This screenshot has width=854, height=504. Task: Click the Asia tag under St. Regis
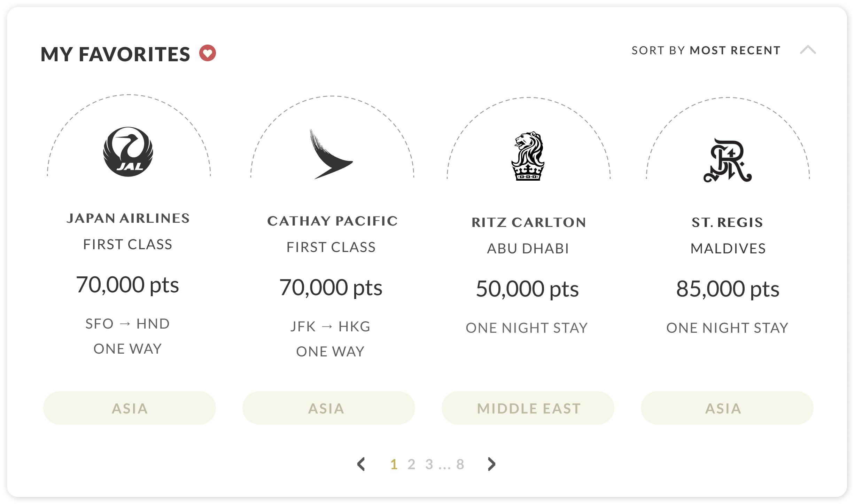[x=727, y=408]
